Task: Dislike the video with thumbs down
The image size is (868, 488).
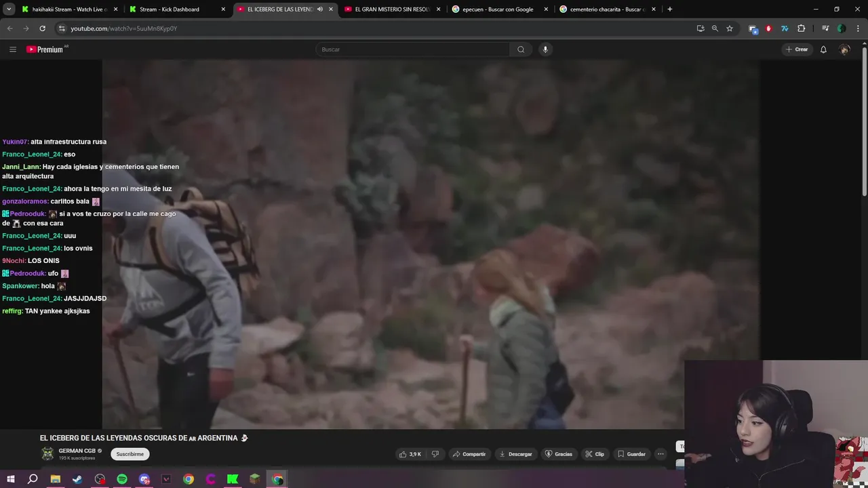Action: (435, 454)
